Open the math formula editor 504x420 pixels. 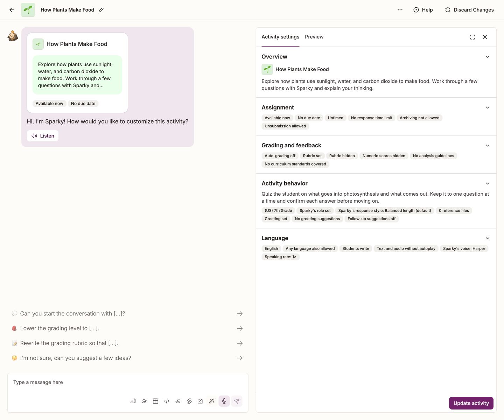point(178,401)
